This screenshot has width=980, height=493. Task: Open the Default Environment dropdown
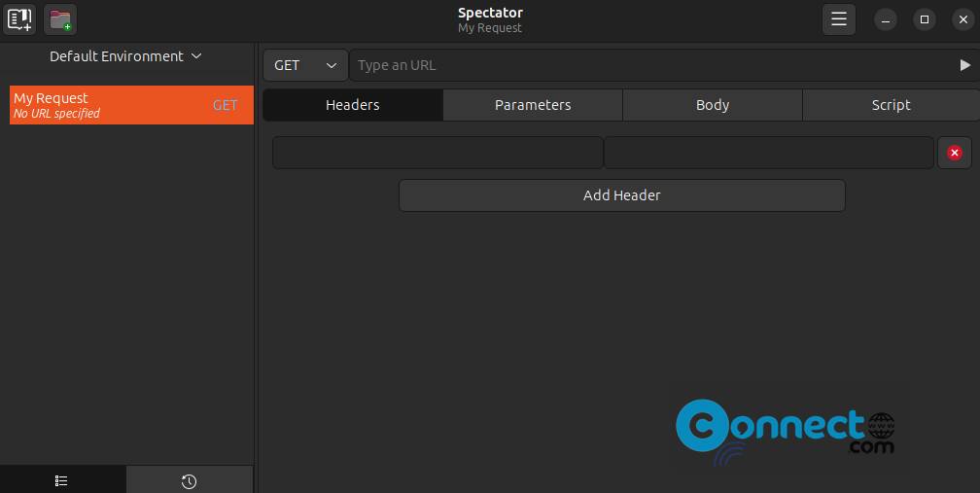pos(126,56)
